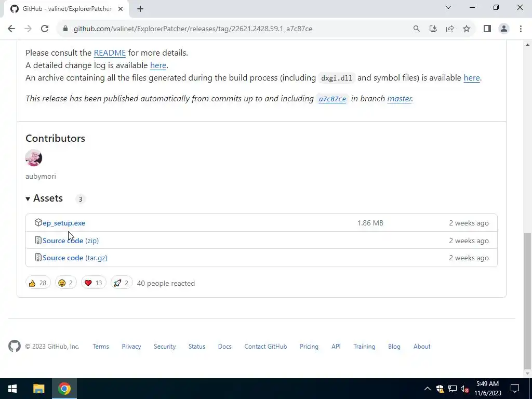The width and height of the screenshot is (532, 399).
Task: Reload the page
Action: pos(45,29)
